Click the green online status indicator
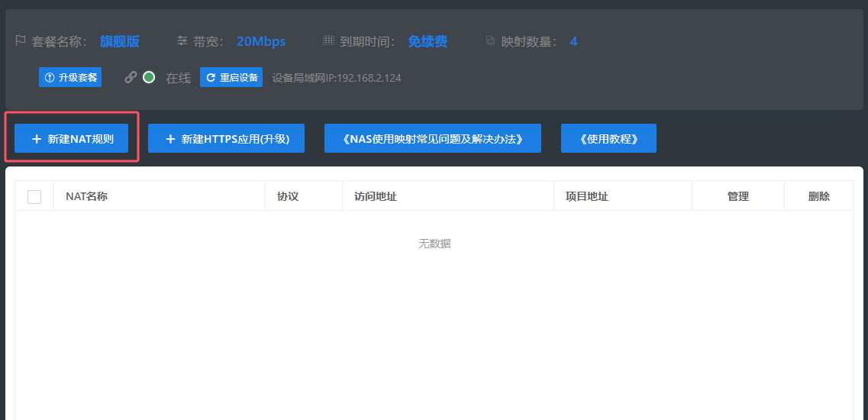Screen dimensions: 868x420 (149, 77)
